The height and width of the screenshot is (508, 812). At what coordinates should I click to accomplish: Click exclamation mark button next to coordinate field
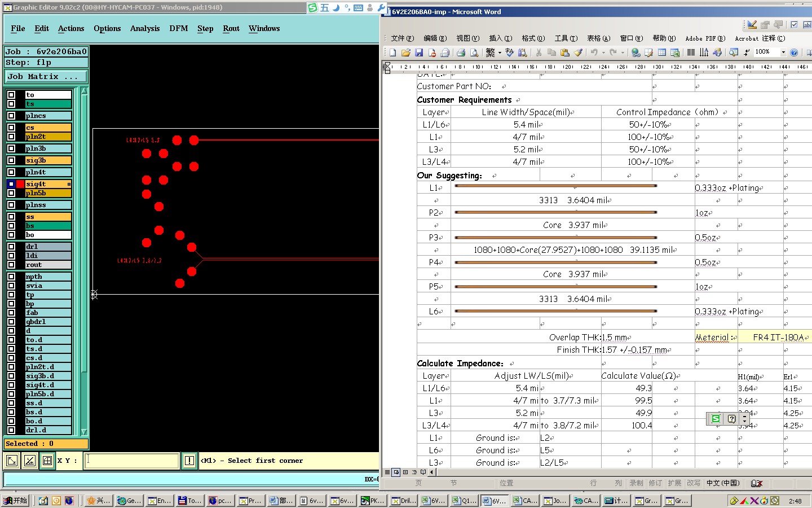click(x=189, y=461)
